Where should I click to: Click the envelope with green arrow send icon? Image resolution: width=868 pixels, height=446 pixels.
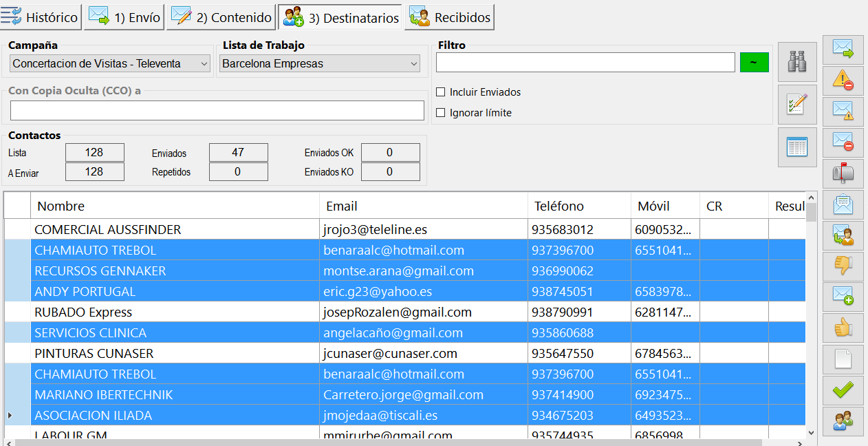click(x=843, y=49)
